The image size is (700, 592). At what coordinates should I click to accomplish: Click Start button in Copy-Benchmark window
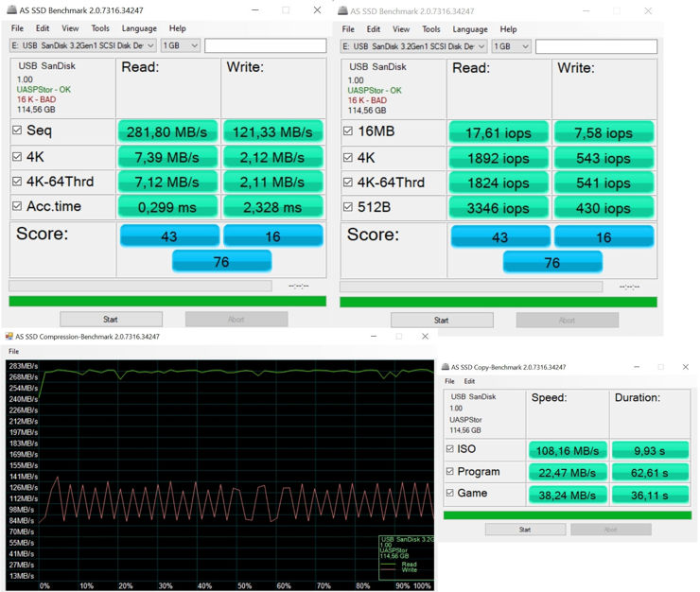click(525, 530)
